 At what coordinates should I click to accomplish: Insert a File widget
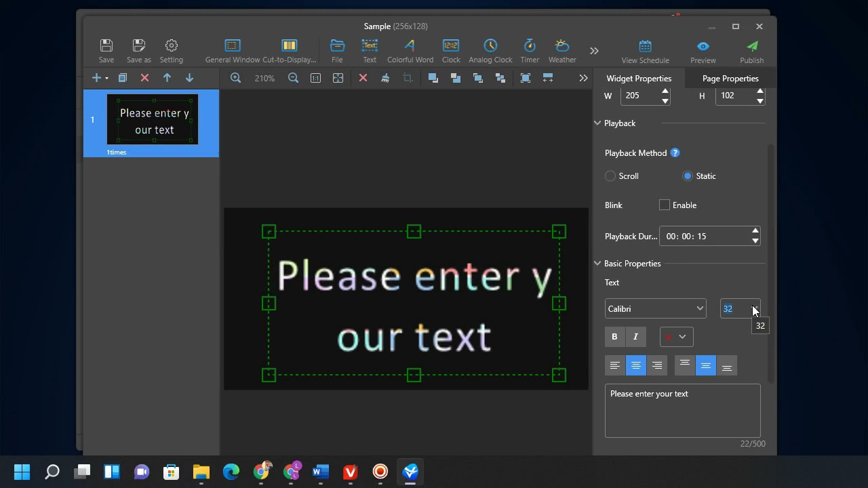(337, 51)
